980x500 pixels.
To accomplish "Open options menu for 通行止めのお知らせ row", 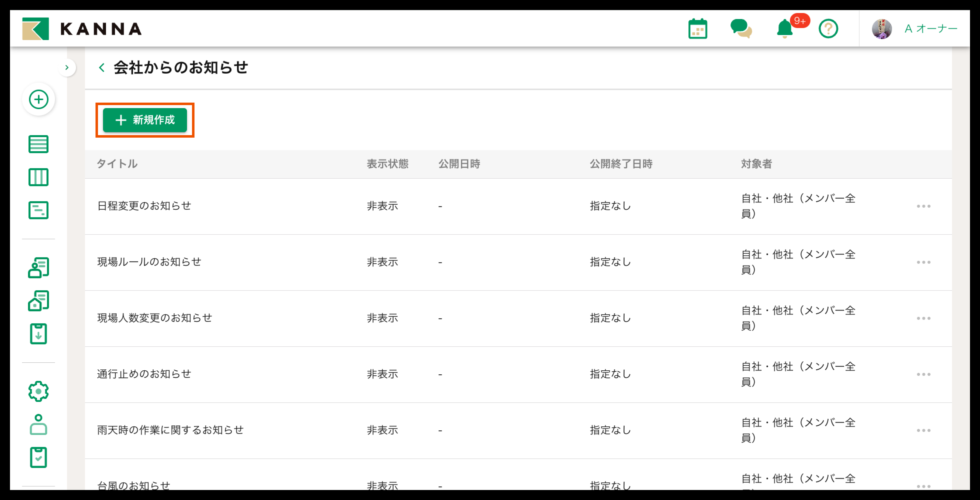I will tap(924, 374).
